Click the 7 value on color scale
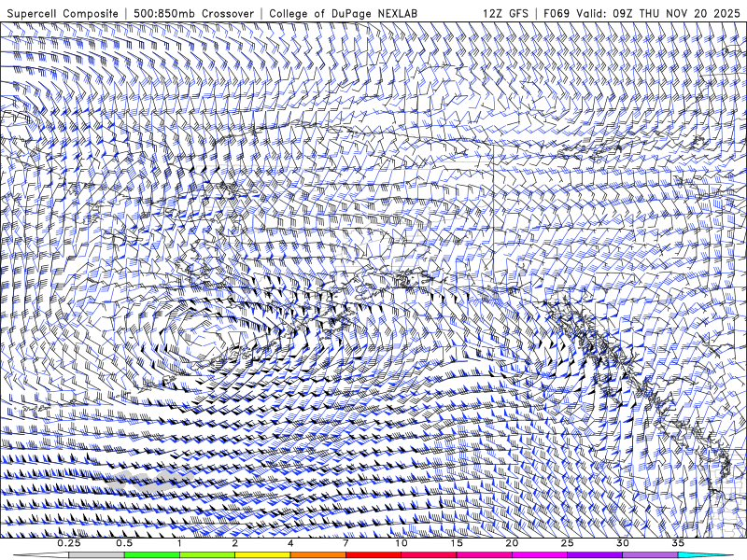 pyautogui.click(x=345, y=543)
